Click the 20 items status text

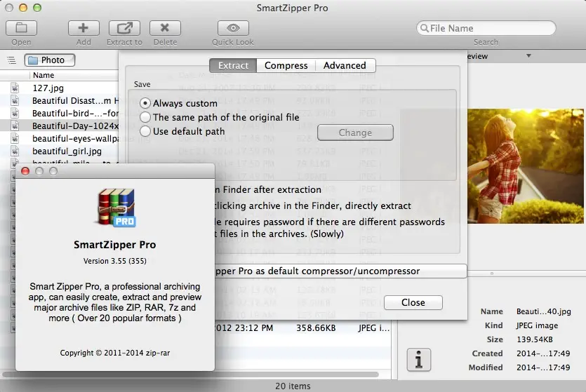point(293,386)
